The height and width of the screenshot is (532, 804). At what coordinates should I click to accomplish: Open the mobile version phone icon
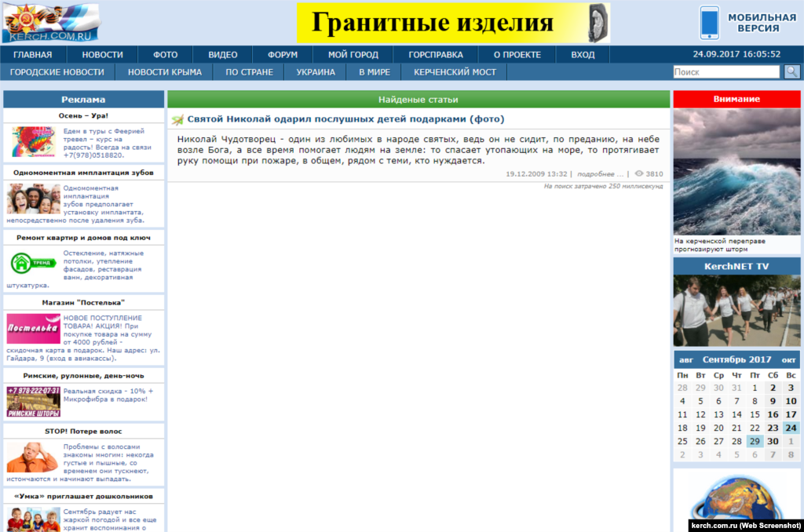click(710, 23)
